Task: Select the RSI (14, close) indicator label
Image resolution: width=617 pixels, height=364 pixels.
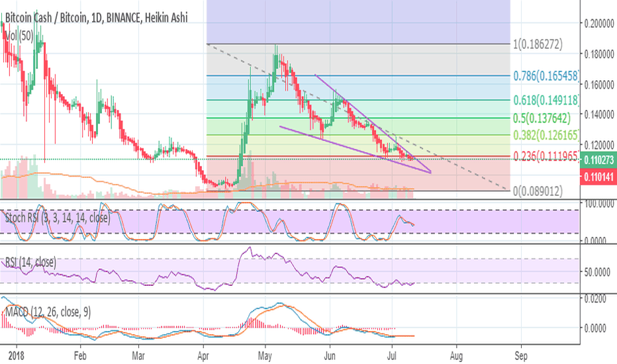Action: (30, 262)
